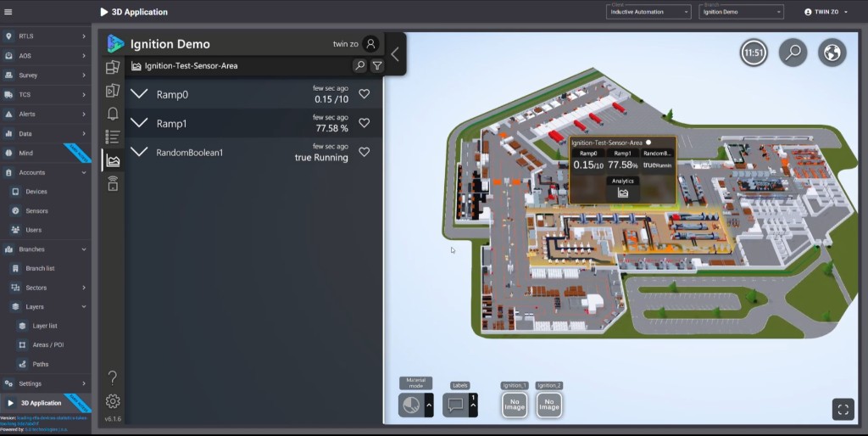Collapse the side panel with arrow
Viewport: 868px width, 436px height.
point(395,53)
